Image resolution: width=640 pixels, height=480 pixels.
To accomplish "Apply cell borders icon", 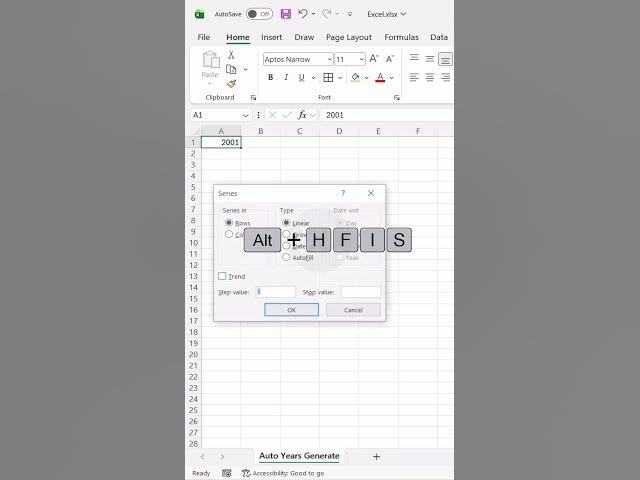I will tap(328, 77).
